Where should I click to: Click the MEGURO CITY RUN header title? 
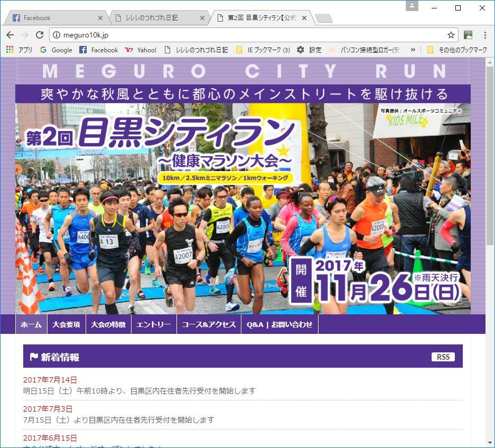coord(244,71)
